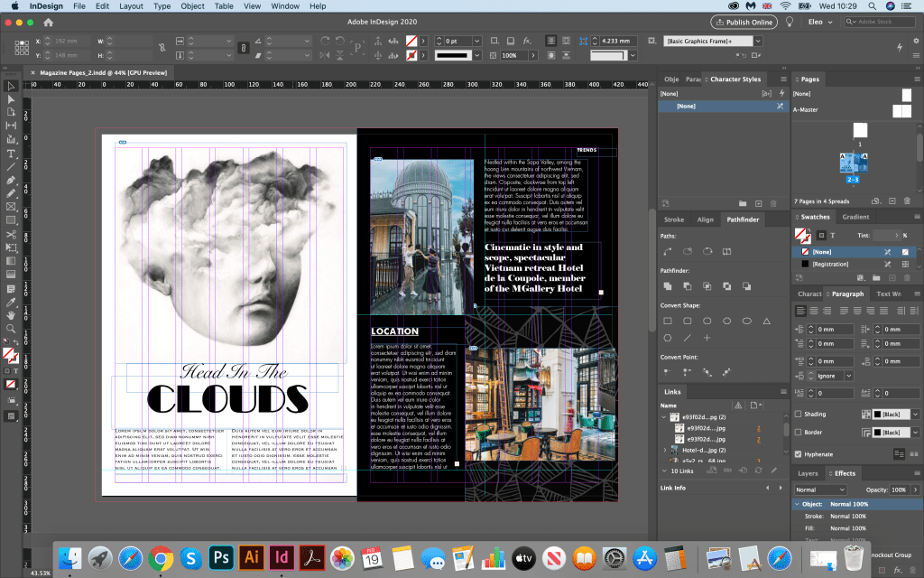Activate the Zoom tool
Image resolution: width=924 pixels, height=578 pixels.
[11, 329]
